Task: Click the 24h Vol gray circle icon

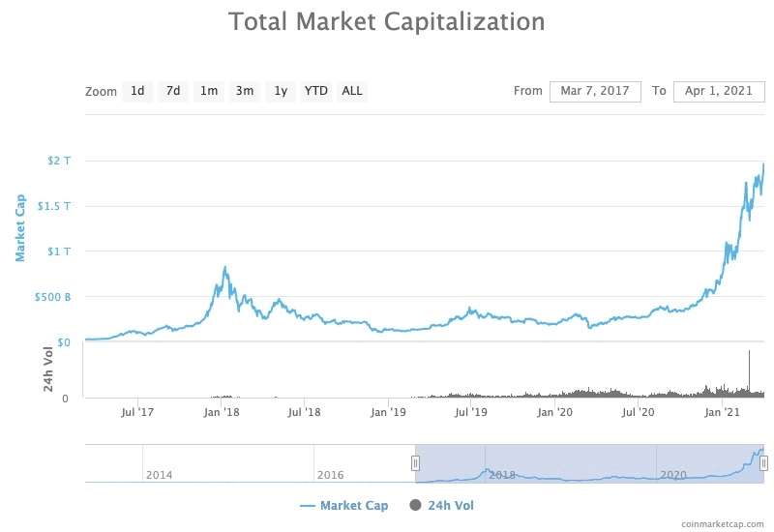Action: tap(416, 505)
